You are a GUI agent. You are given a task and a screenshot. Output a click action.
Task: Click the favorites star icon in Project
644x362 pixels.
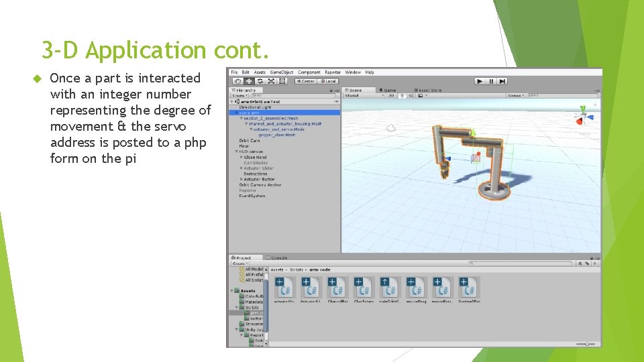click(595, 263)
